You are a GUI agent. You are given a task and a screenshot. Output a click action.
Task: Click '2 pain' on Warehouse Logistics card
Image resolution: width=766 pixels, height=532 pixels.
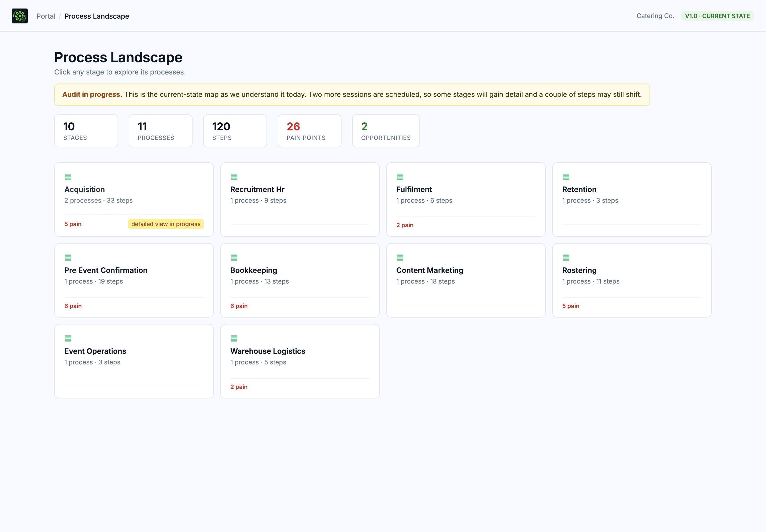click(x=239, y=387)
